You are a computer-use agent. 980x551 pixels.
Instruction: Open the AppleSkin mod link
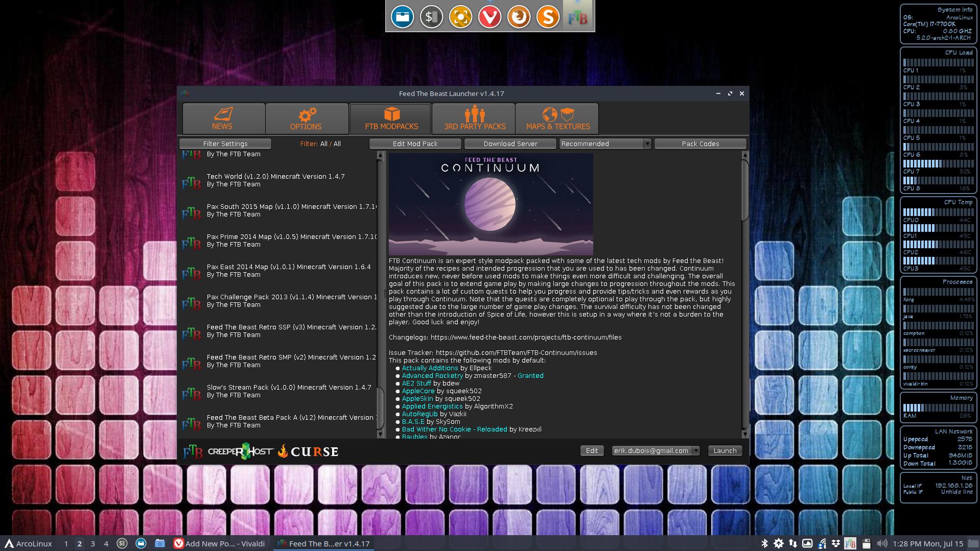point(417,398)
